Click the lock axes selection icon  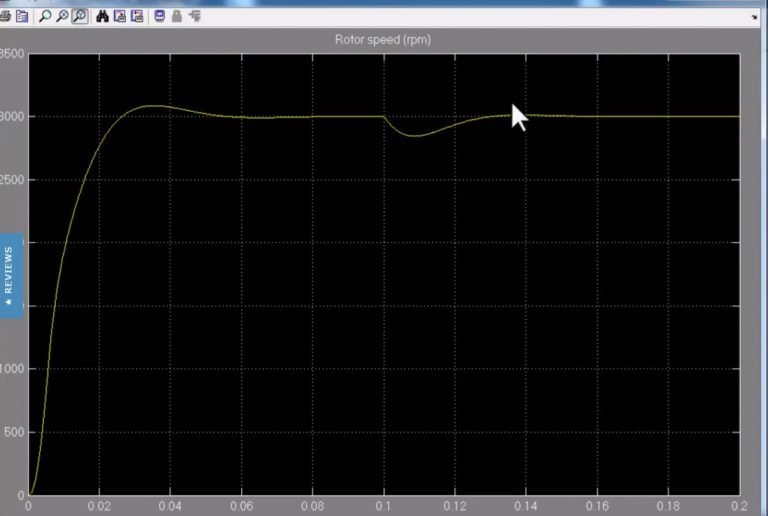point(177,17)
